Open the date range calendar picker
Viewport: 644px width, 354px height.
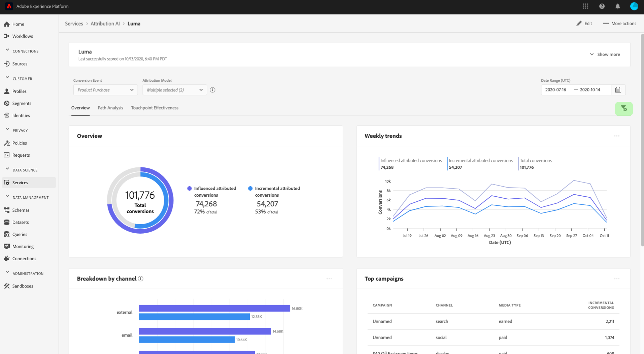click(x=618, y=90)
